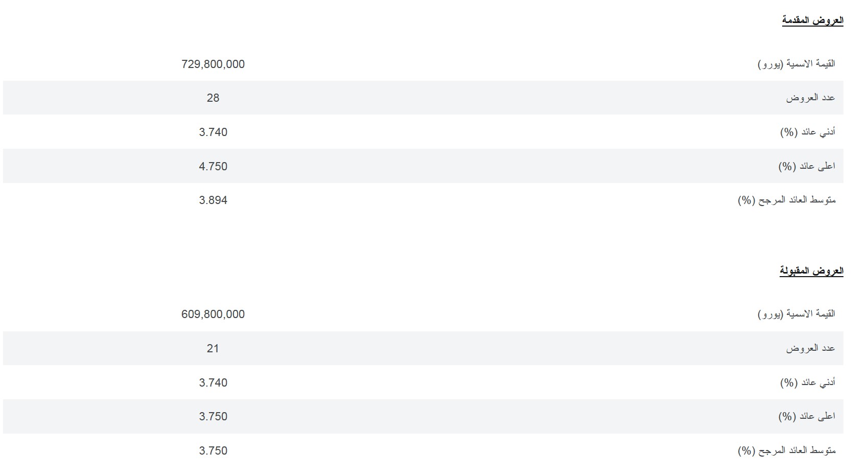This screenshot has height=474, width=868.
Task: Click the accepted highest yield 3.750
Action: coord(213,416)
